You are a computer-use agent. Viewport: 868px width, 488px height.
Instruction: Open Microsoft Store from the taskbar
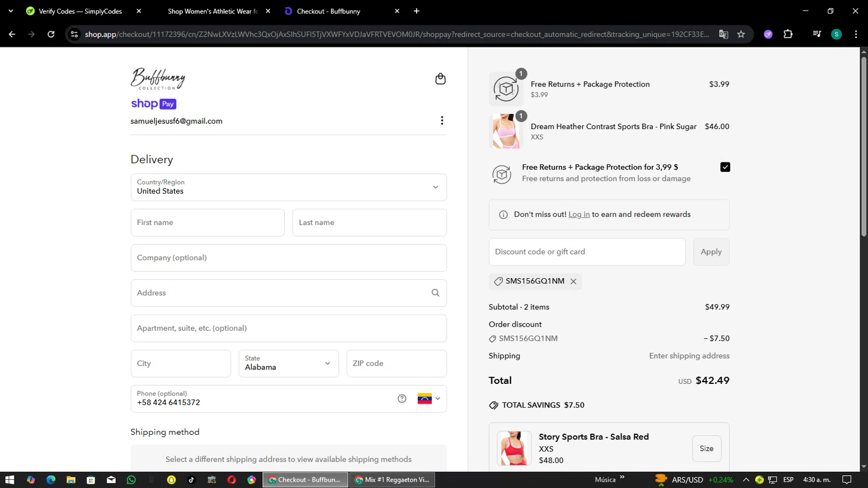91,480
